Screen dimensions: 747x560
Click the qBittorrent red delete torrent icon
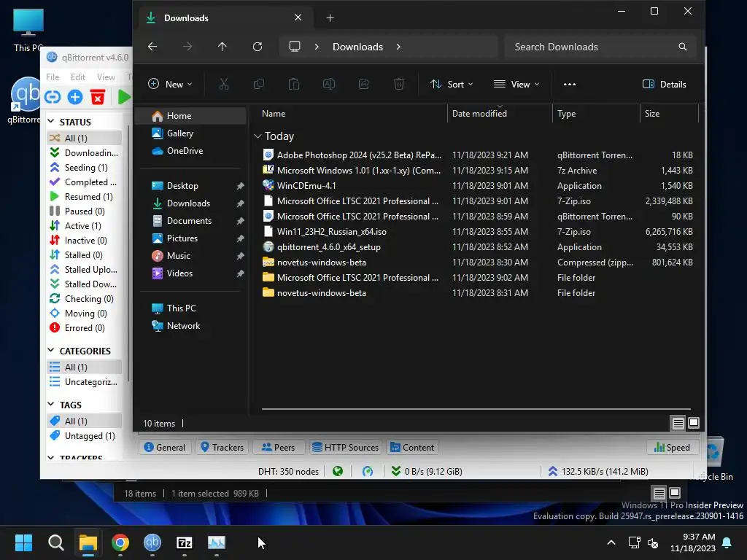(x=98, y=97)
